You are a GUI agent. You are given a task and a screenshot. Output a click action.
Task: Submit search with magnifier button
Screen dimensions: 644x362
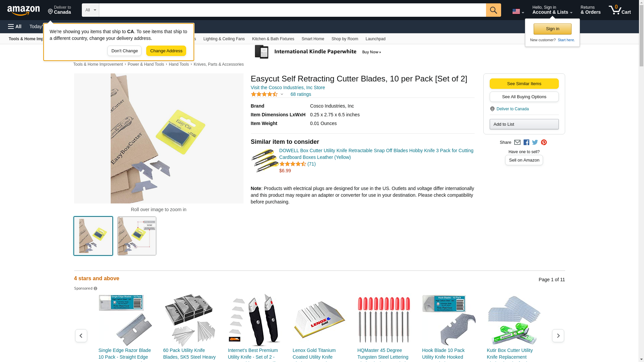(x=493, y=10)
